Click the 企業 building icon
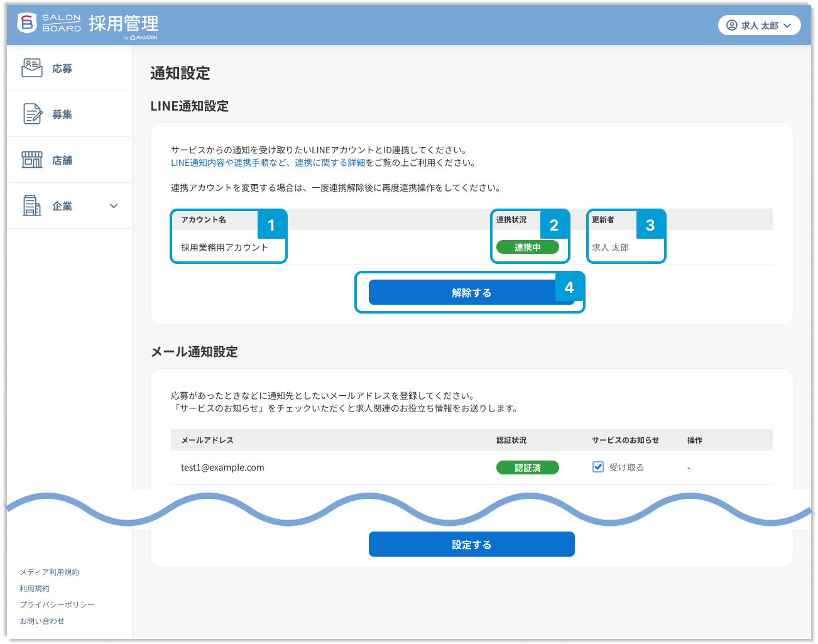Screen dimensions: 818x644 [32, 205]
